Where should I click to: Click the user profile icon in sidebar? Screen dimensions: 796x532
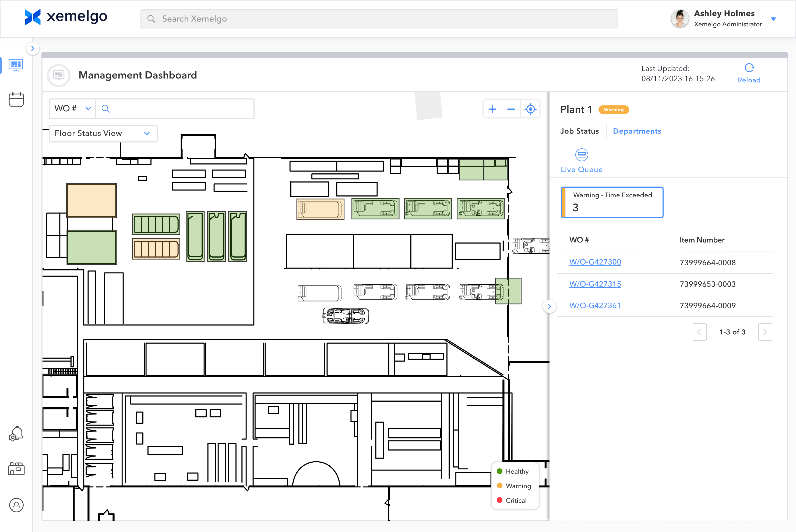click(x=16, y=505)
